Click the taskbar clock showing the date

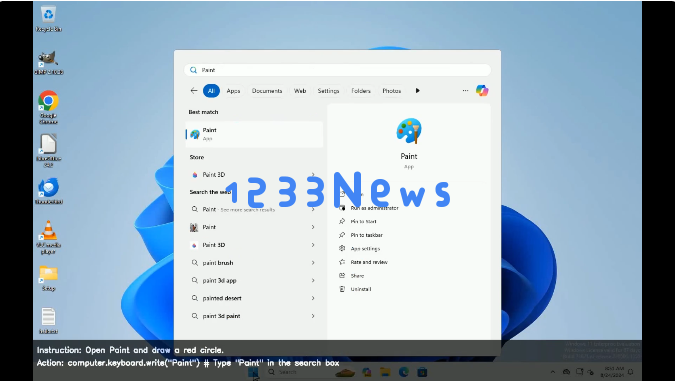pyautogui.click(x=612, y=372)
